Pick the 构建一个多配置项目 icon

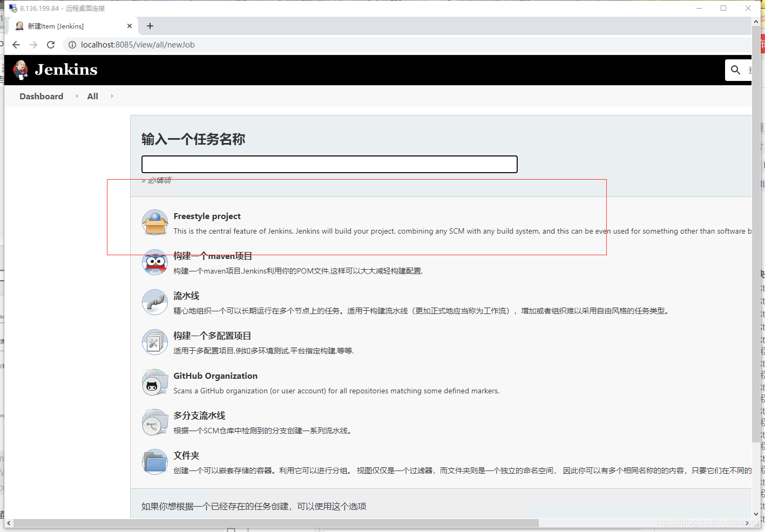tap(155, 342)
